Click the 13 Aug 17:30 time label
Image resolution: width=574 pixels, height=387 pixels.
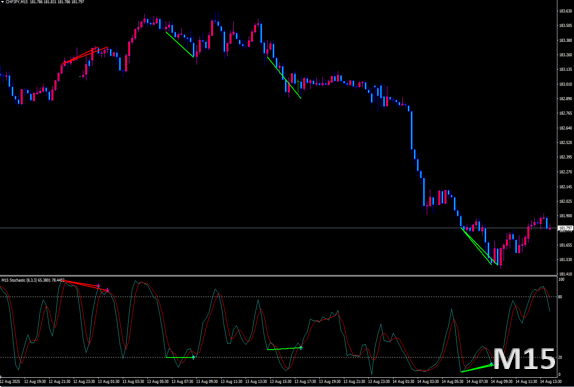click(305, 381)
